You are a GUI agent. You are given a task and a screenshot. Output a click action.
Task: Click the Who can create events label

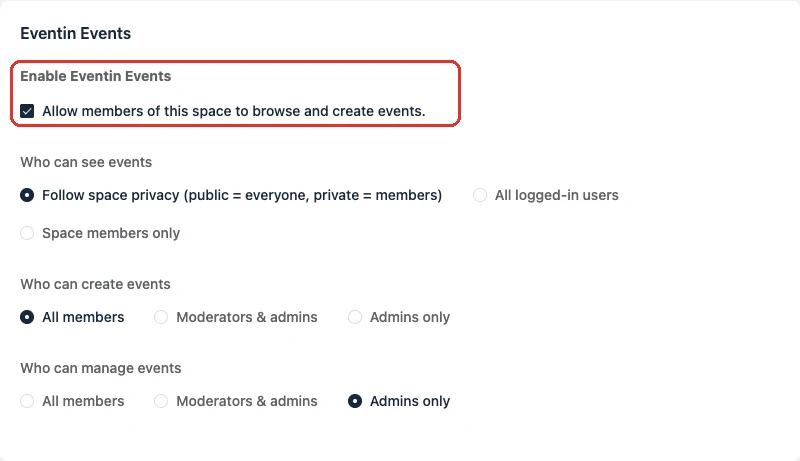95,284
